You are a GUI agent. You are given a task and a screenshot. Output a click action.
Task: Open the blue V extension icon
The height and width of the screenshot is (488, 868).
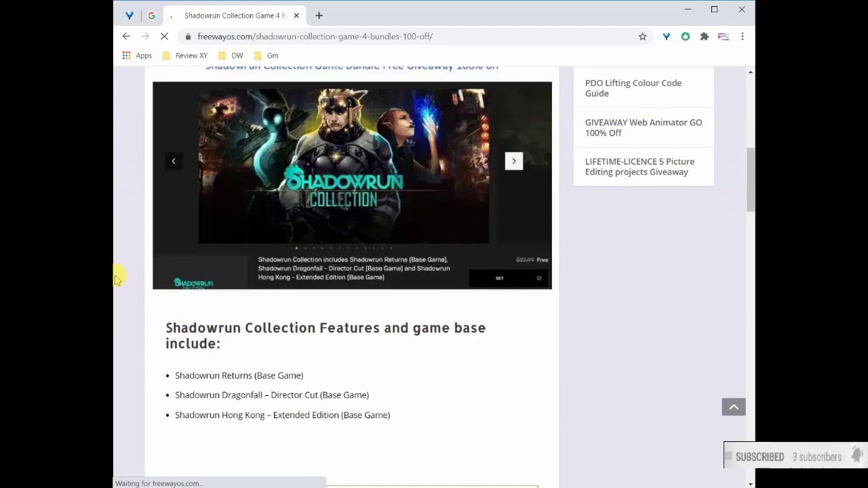(667, 37)
